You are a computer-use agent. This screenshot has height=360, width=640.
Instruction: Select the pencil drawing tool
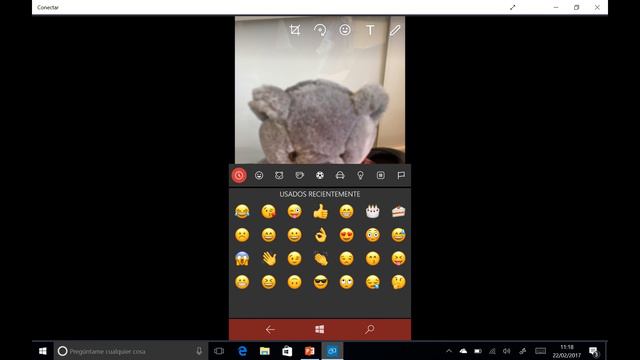pyautogui.click(x=395, y=30)
